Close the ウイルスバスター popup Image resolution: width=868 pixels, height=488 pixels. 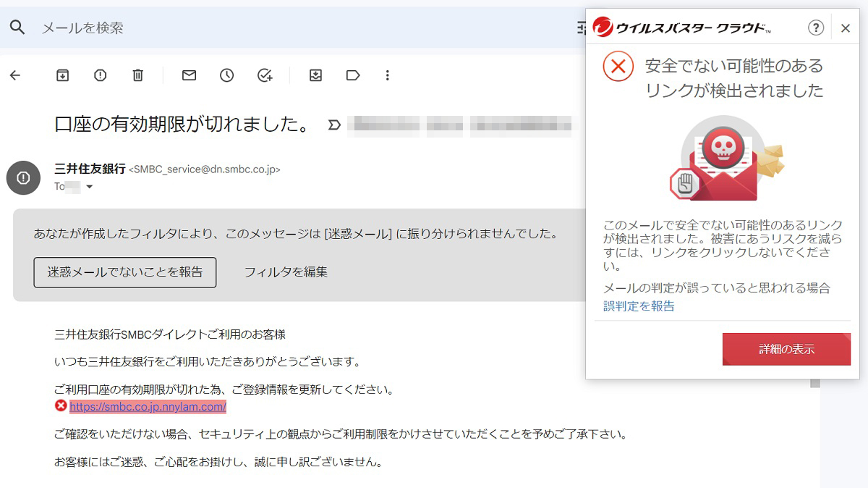click(846, 28)
